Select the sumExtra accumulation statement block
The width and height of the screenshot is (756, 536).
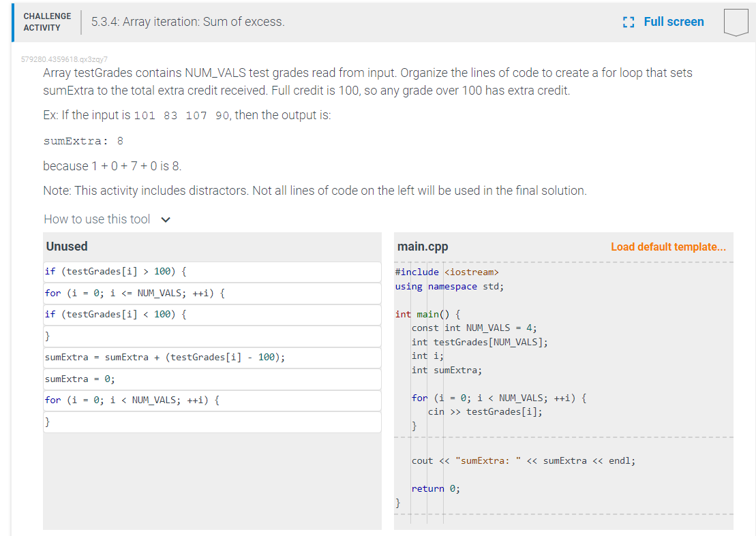pos(211,358)
